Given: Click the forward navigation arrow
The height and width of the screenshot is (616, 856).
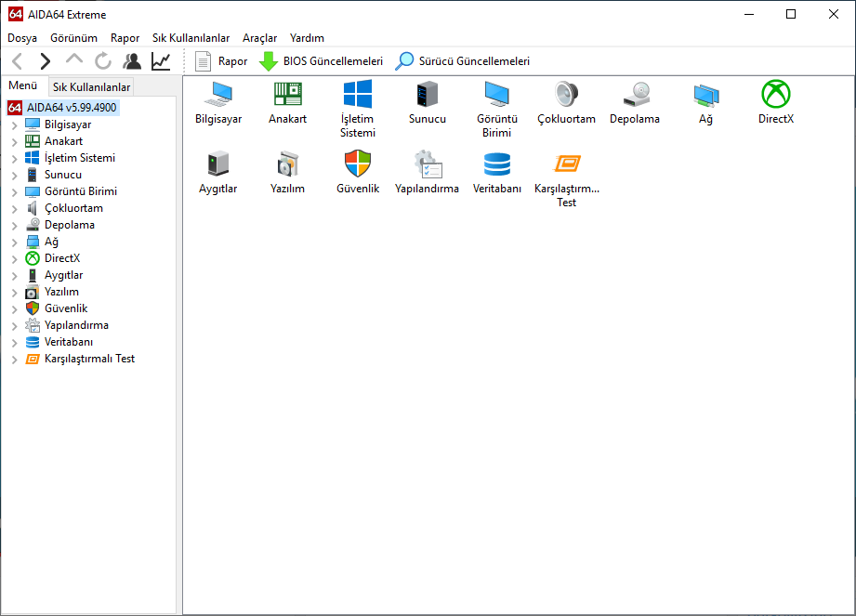Looking at the screenshot, I should pos(46,61).
